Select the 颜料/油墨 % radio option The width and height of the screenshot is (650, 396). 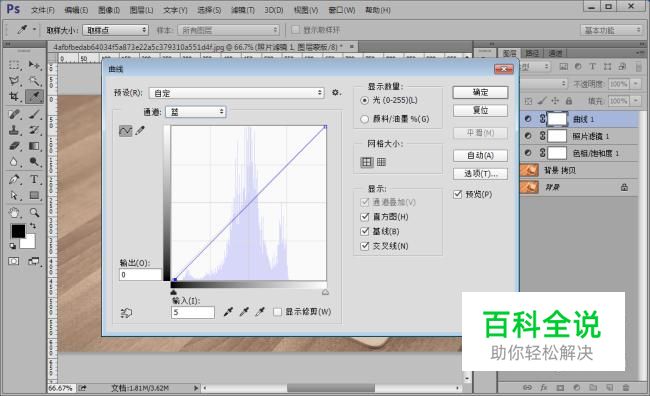point(364,119)
